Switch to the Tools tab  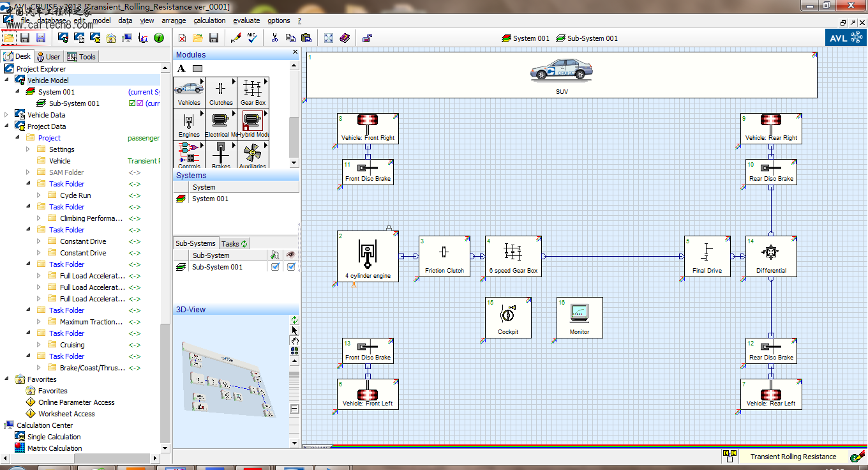pos(81,57)
